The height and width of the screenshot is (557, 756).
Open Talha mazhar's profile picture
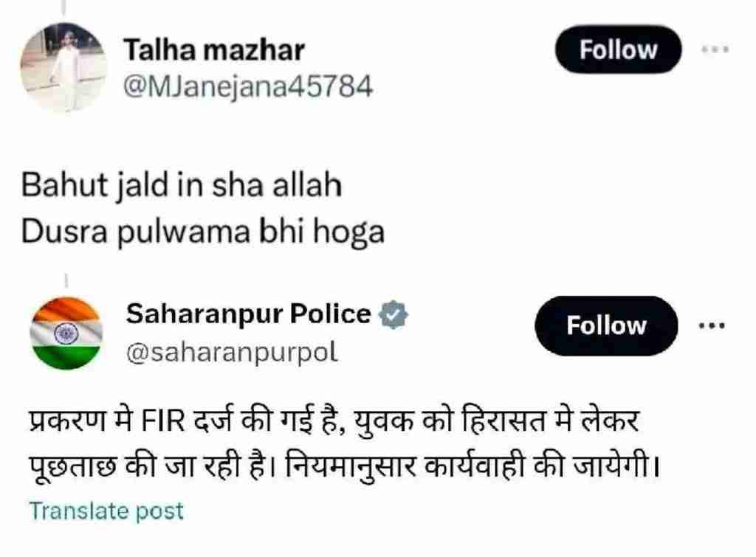[x=63, y=67]
